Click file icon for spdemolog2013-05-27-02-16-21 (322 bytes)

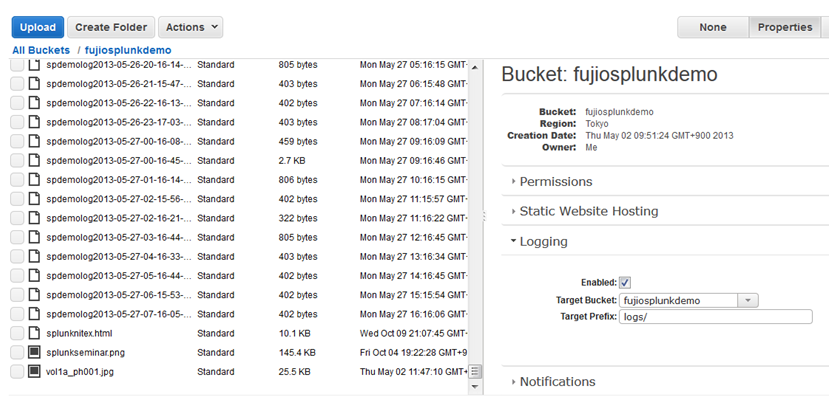click(34, 218)
